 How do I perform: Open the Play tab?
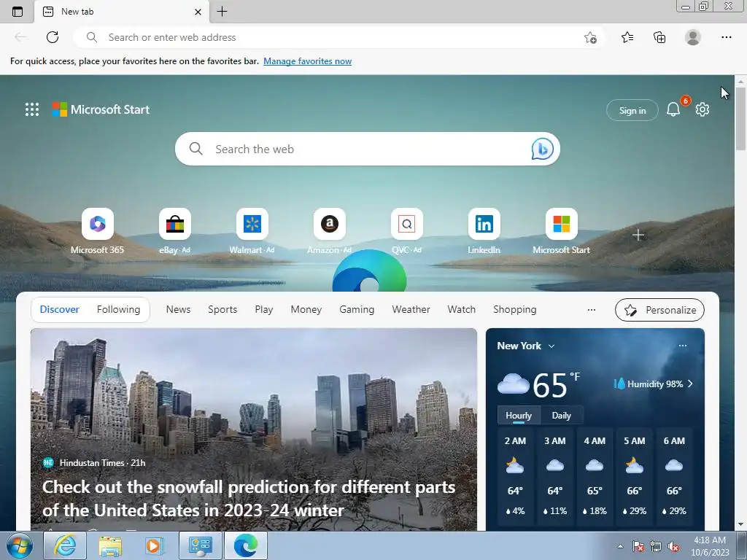[264, 309]
